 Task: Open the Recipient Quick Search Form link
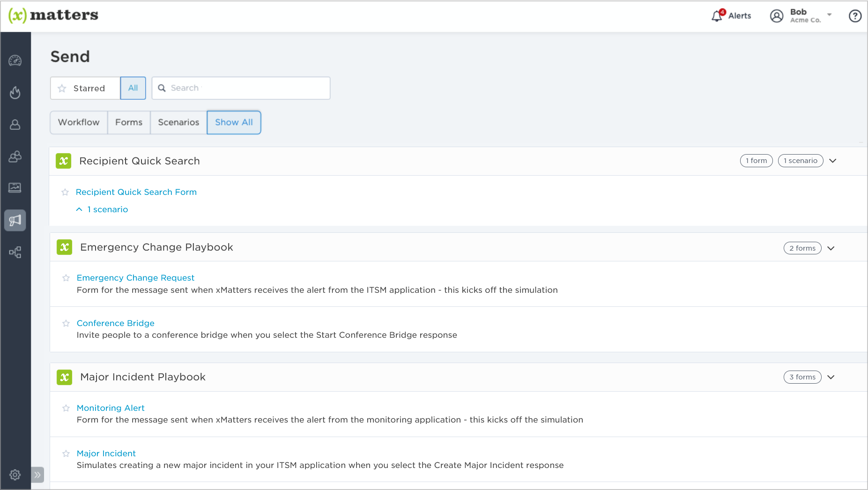point(136,192)
